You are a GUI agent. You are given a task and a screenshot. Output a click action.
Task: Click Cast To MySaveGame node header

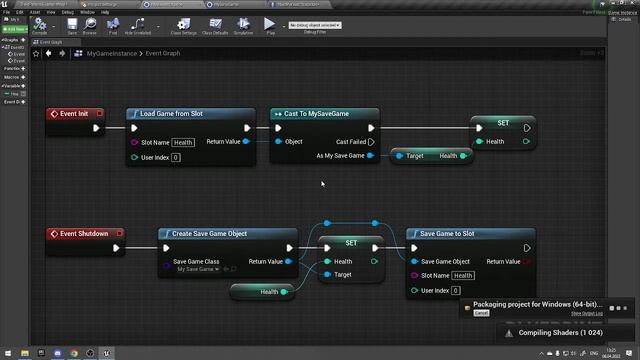pyautogui.click(x=324, y=113)
